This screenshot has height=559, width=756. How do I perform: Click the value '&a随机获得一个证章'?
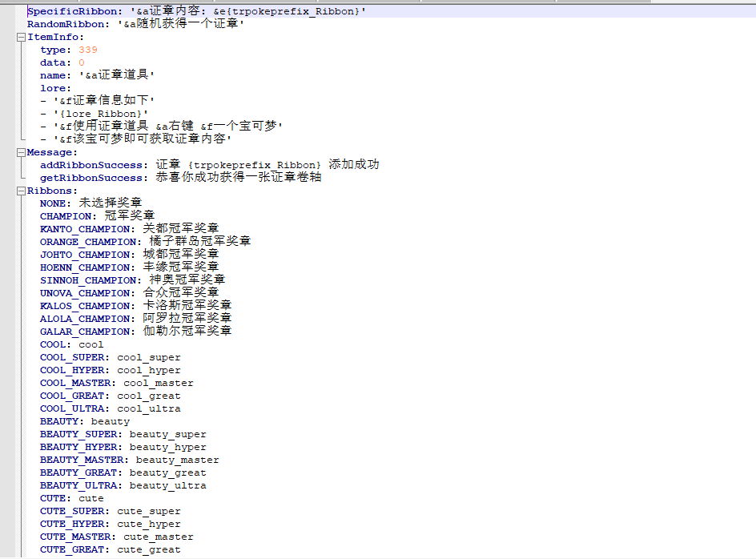coord(181,24)
